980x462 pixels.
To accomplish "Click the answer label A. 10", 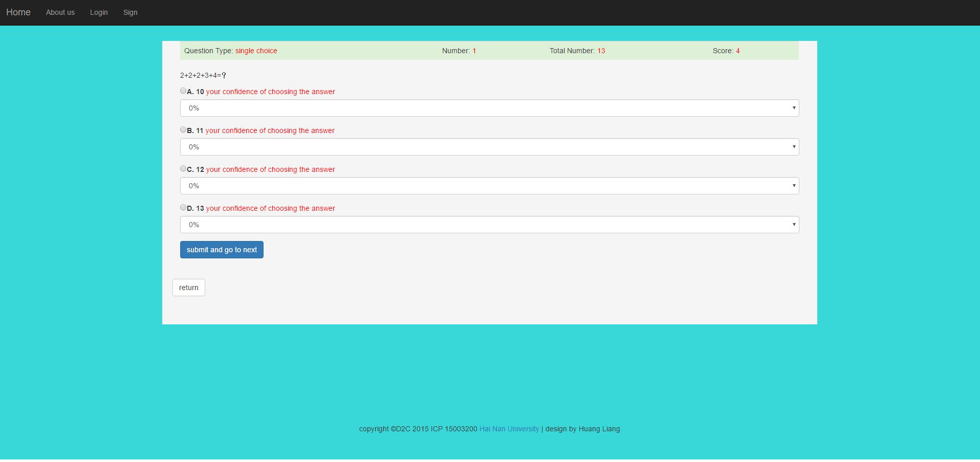I will (195, 92).
